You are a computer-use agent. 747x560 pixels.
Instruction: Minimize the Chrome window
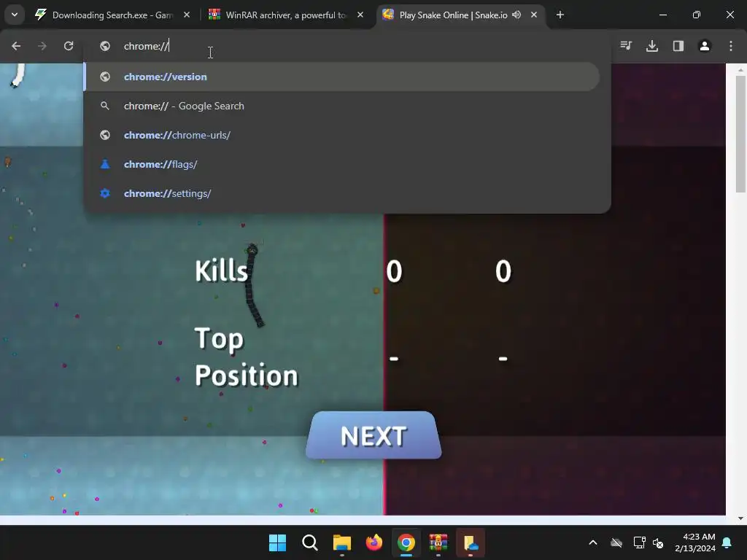coord(662,15)
